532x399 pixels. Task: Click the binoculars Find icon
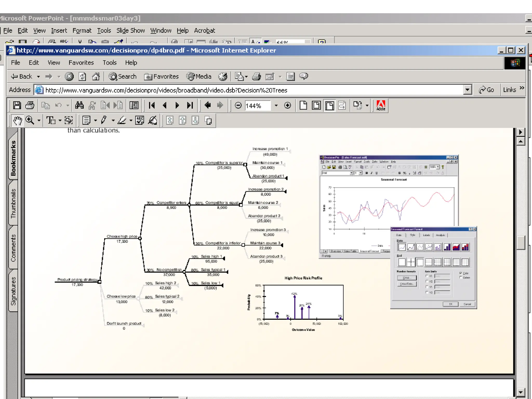click(79, 105)
